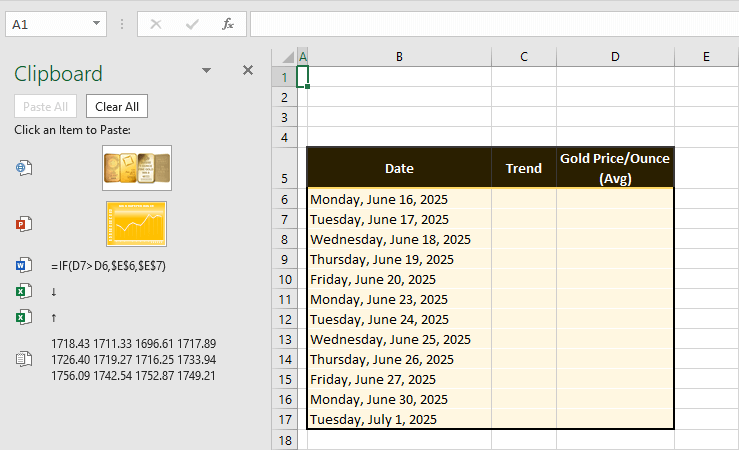Select row 18 header
The image size is (739, 450).
285,440
